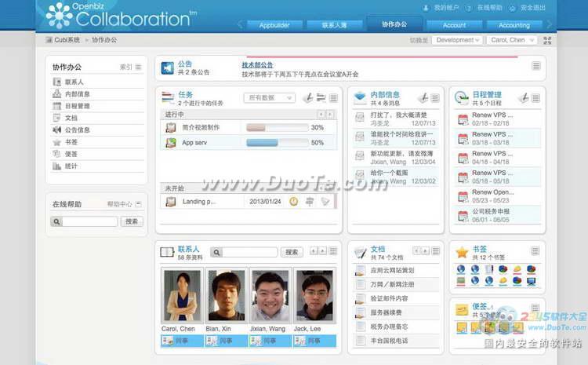
Task: Open the Accounting tab
Action: click(514, 25)
